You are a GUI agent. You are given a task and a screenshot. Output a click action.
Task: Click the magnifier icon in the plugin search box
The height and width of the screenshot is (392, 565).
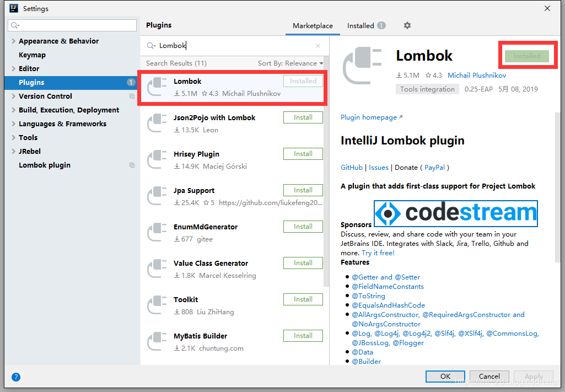click(150, 46)
